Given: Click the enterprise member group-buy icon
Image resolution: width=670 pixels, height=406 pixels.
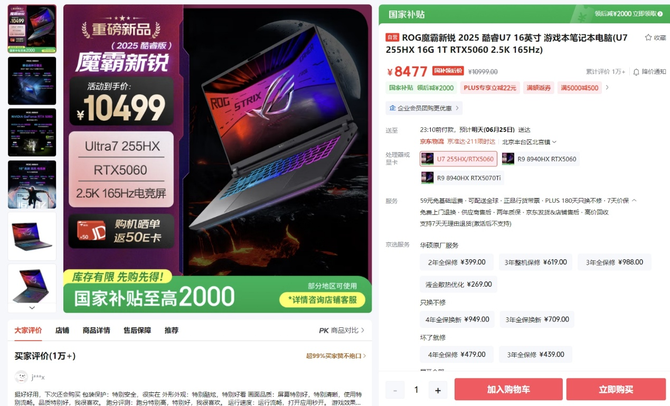Looking at the screenshot, I should coord(392,108).
